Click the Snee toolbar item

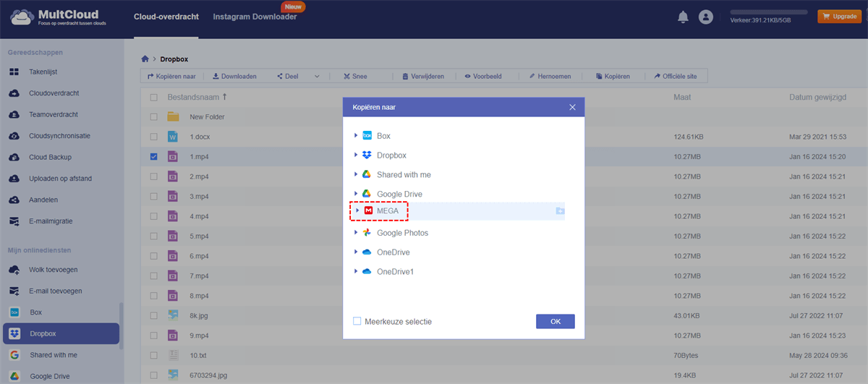coord(355,76)
